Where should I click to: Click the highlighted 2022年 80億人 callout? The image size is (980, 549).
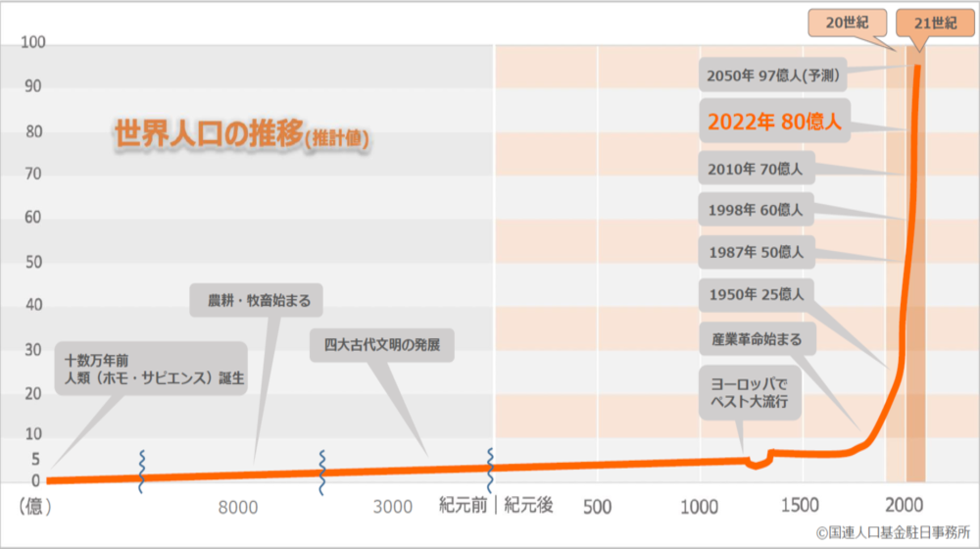click(x=773, y=122)
